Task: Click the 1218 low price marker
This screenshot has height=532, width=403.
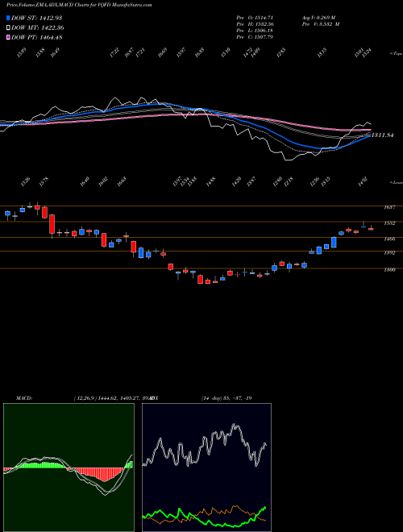Action: (289, 181)
